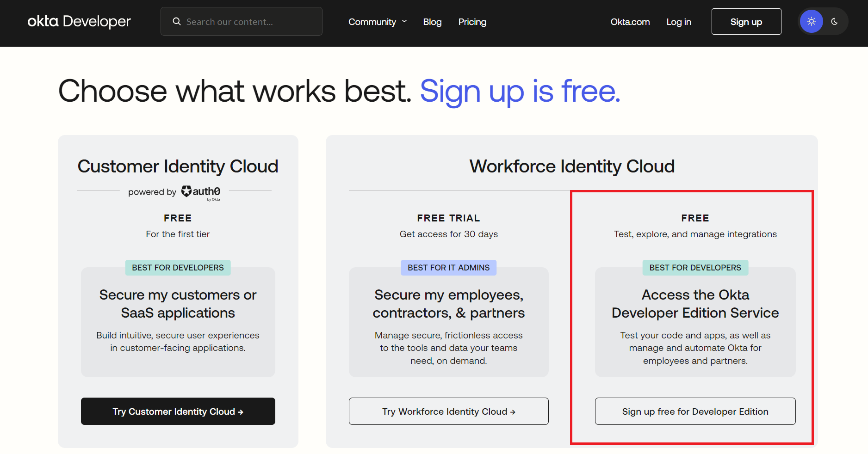This screenshot has height=454, width=868.
Task: Click the Log in link
Action: click(x=678, y=22)
